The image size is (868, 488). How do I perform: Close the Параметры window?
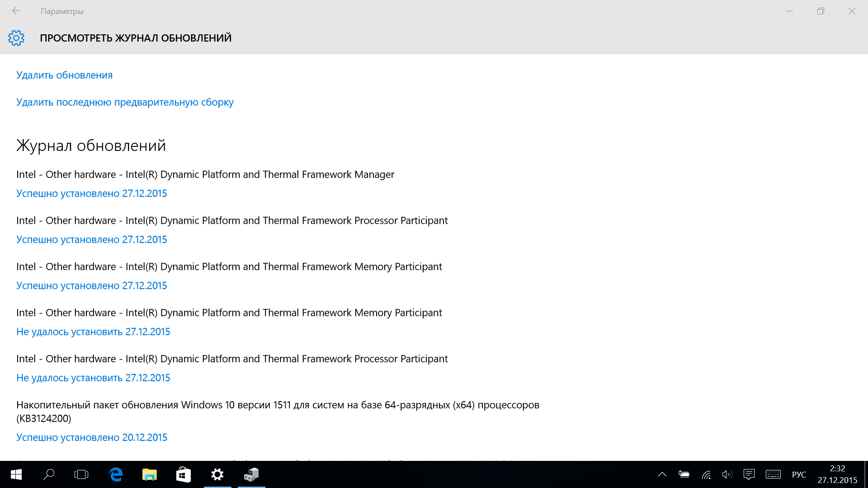852,11
